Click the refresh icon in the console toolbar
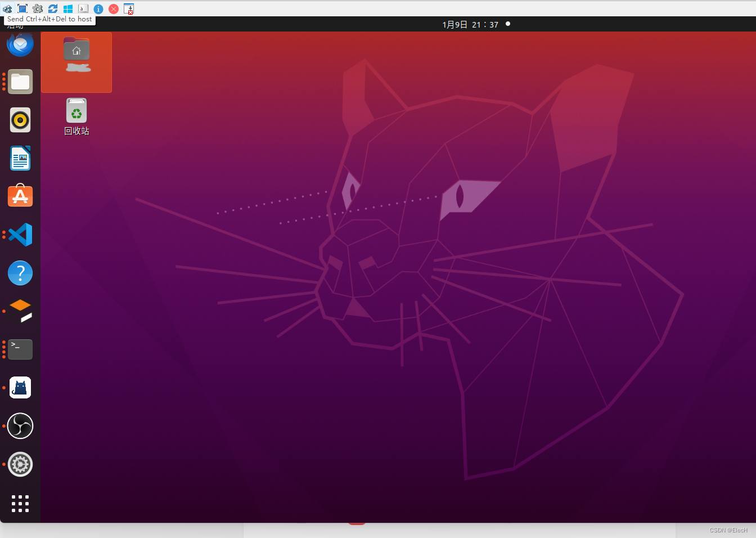Viewport: 756px width, 538px height. click(52, 8)
